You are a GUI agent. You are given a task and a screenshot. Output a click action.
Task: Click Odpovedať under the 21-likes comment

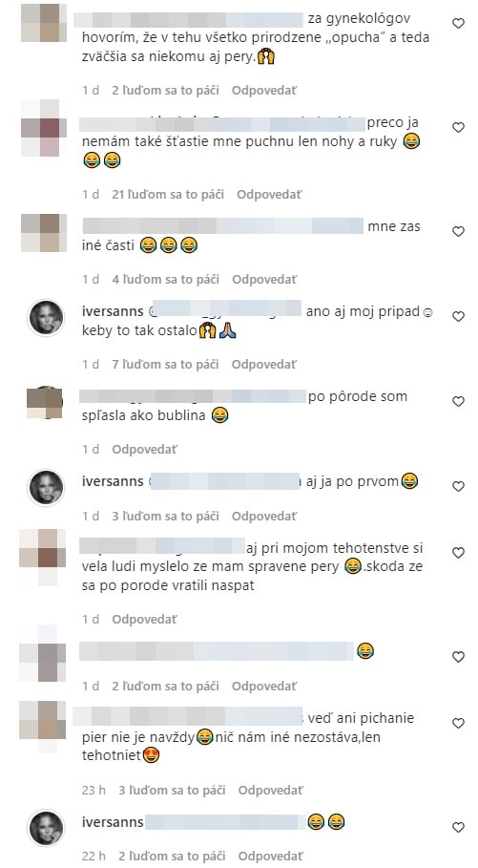point(269,194)
